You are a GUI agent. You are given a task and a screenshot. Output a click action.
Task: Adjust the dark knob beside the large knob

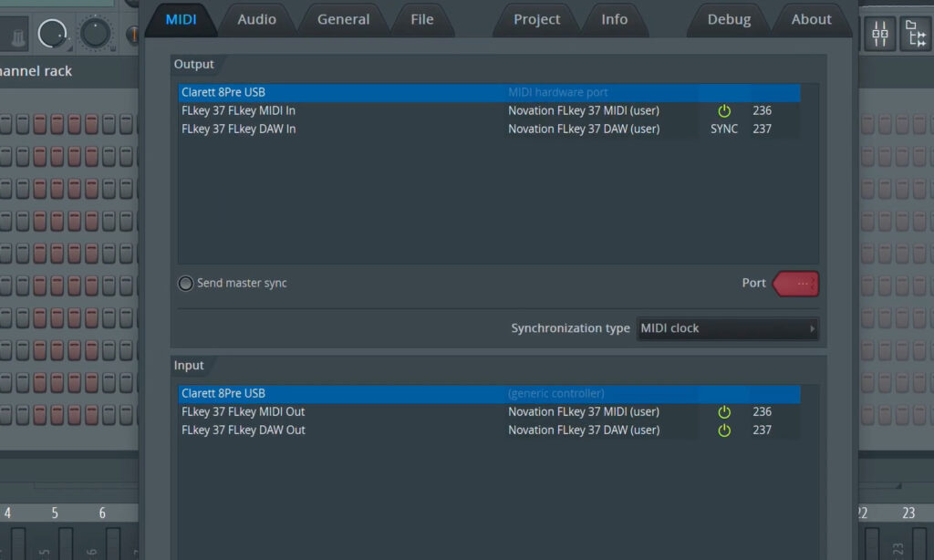tap(95, 34)
